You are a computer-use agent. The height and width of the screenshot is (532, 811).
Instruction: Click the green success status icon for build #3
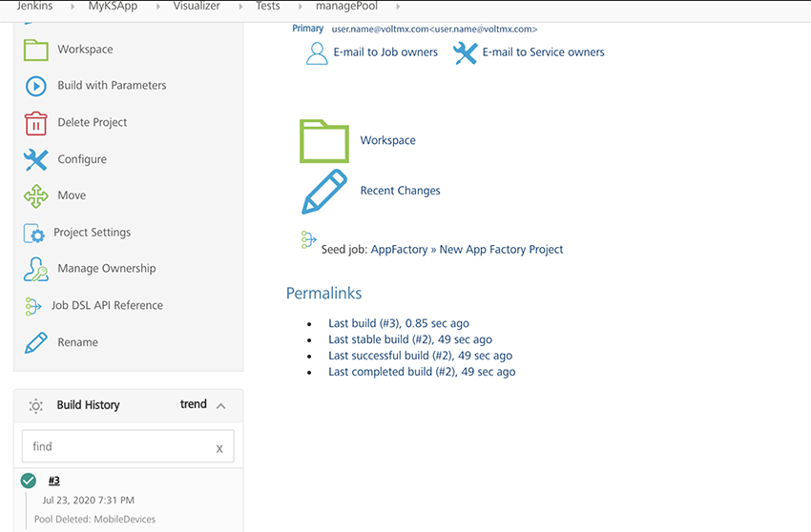29,481
